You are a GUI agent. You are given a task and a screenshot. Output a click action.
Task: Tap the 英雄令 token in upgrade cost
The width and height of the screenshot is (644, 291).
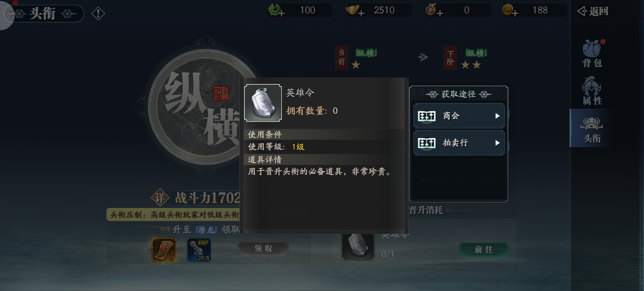pyautogui.click(x=358, y=247)
